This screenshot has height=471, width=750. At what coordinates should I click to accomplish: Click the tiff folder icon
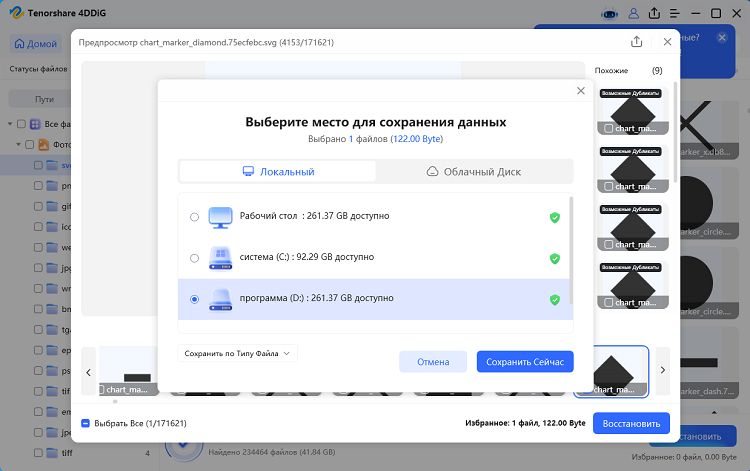(x=52, y=452)
